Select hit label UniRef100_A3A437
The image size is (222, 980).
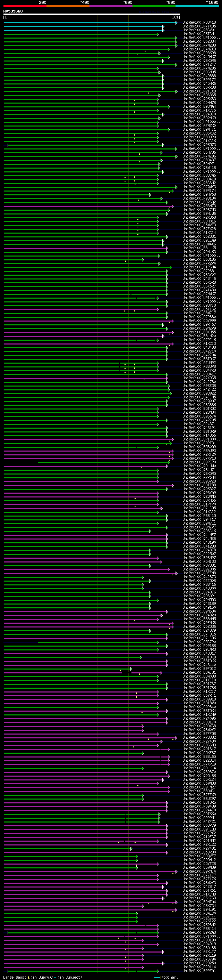[x=199, y=160]
